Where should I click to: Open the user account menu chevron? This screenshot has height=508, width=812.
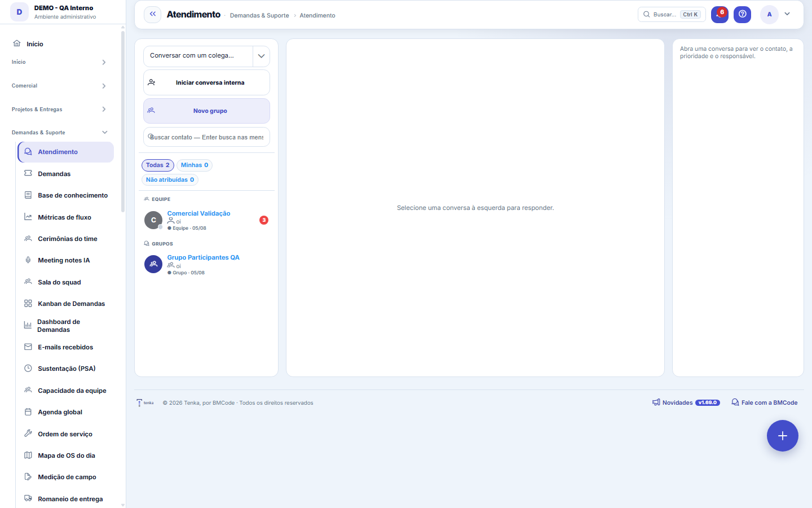tap(787, 14)
